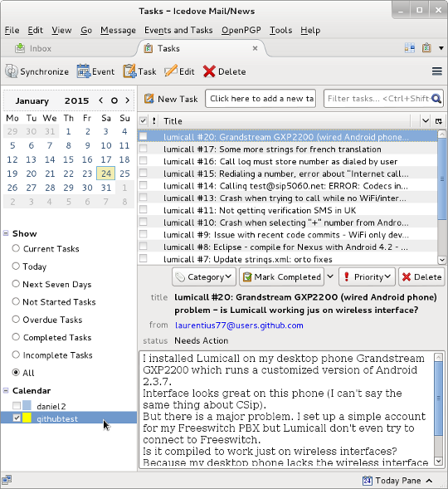Open the Tools menu

click(280, 30)
